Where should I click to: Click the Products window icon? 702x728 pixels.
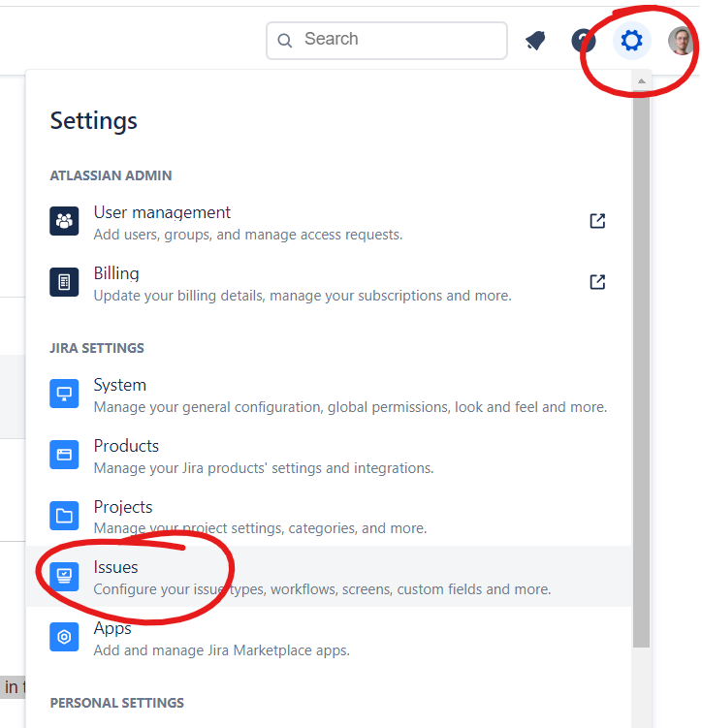64,455
